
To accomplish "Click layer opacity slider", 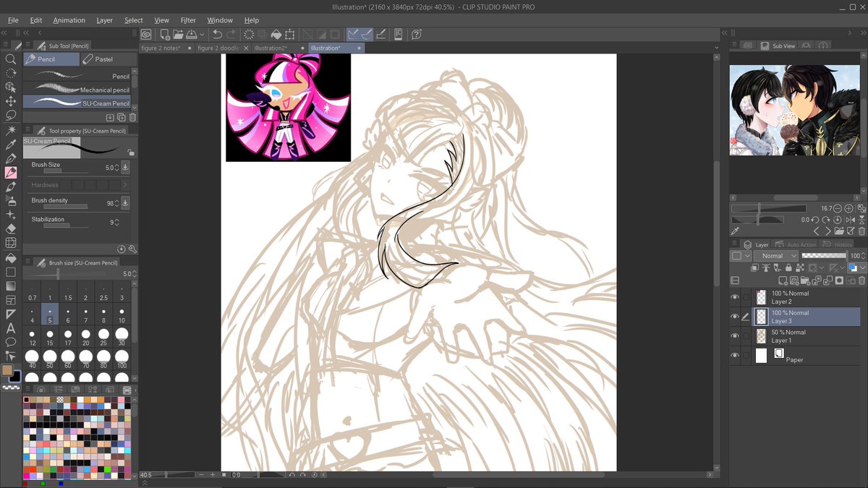I will click(x=824, y=256).
